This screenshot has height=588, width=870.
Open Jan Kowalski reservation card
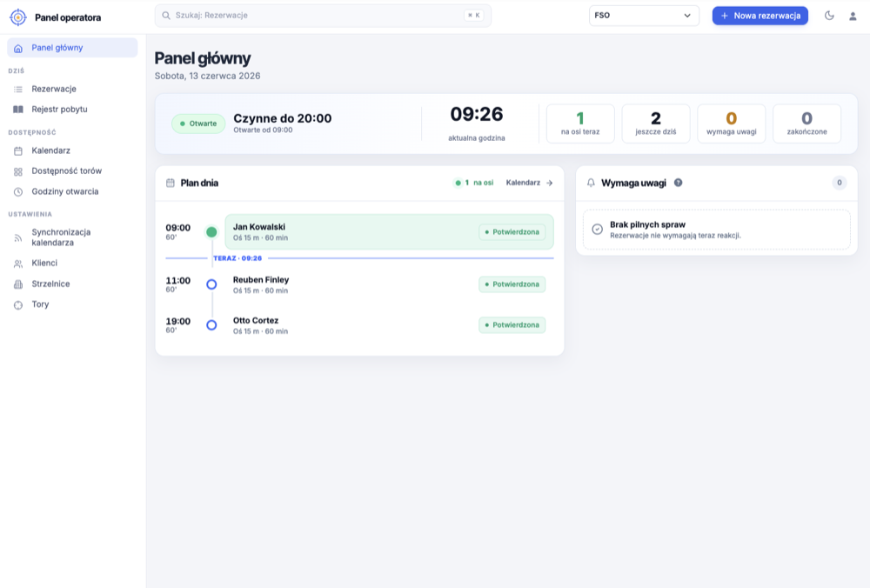(389, 232)
